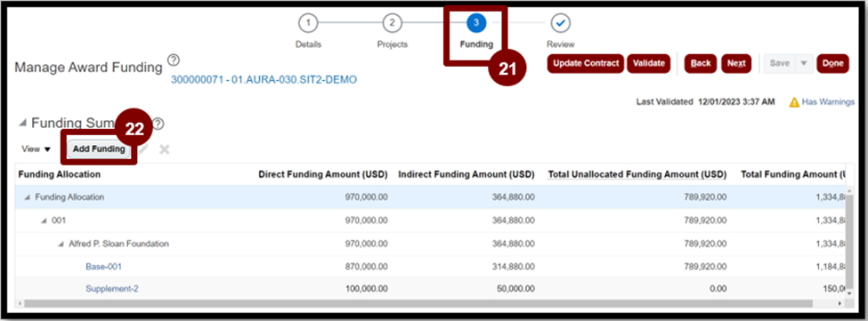The image size is (868, 321).
Task: Click the help icon beside Manage Award Funding
Action: [174, 60]
